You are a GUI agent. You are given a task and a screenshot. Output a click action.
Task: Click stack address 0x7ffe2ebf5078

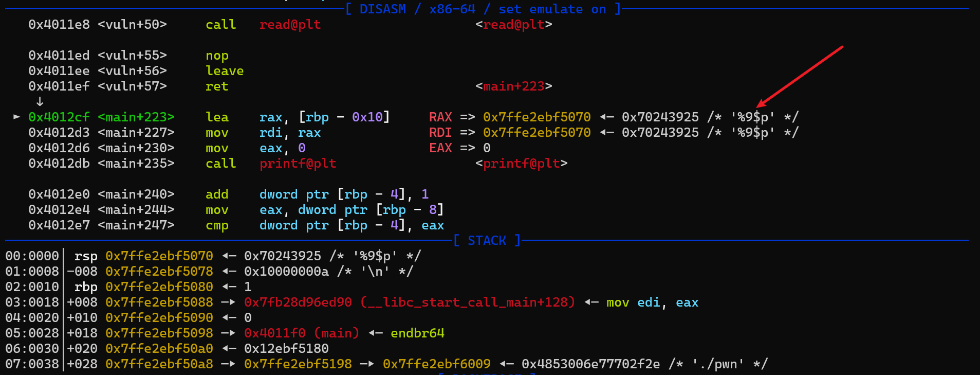159,272
